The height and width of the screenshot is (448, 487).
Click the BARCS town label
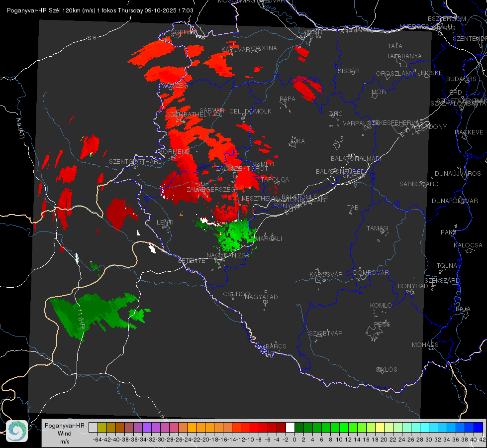[276, 346]
